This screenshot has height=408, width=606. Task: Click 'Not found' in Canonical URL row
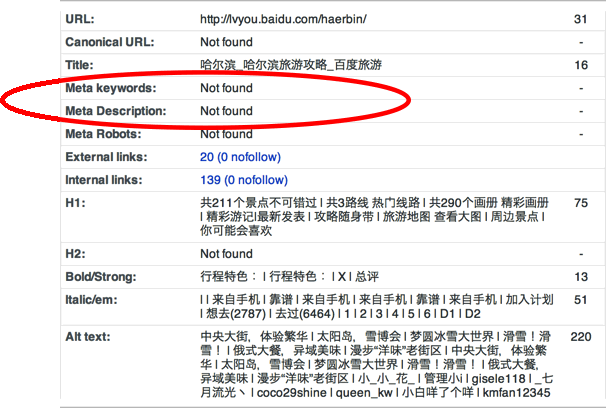click(226, 42)
